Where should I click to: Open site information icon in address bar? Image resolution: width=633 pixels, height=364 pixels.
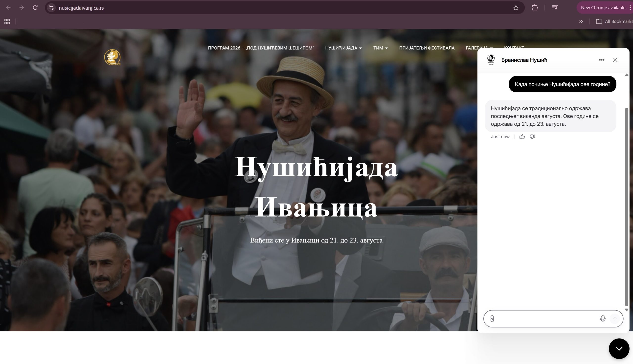coord(51,8)
